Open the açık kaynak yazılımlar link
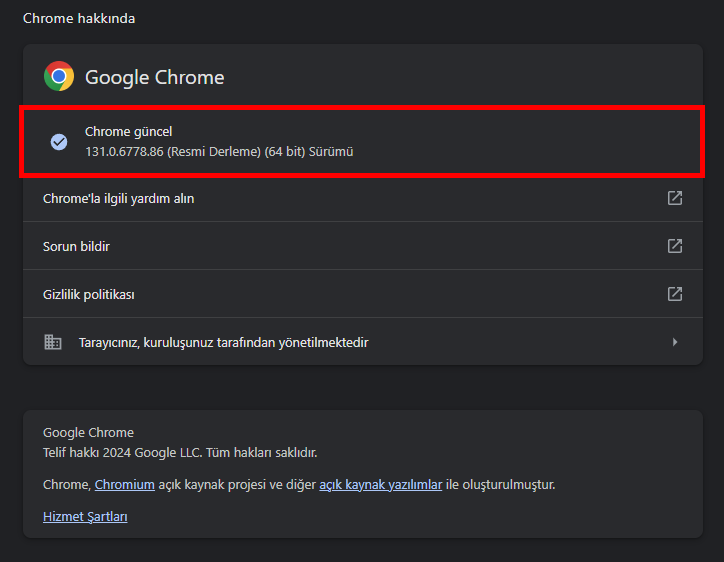 point(380,485)
